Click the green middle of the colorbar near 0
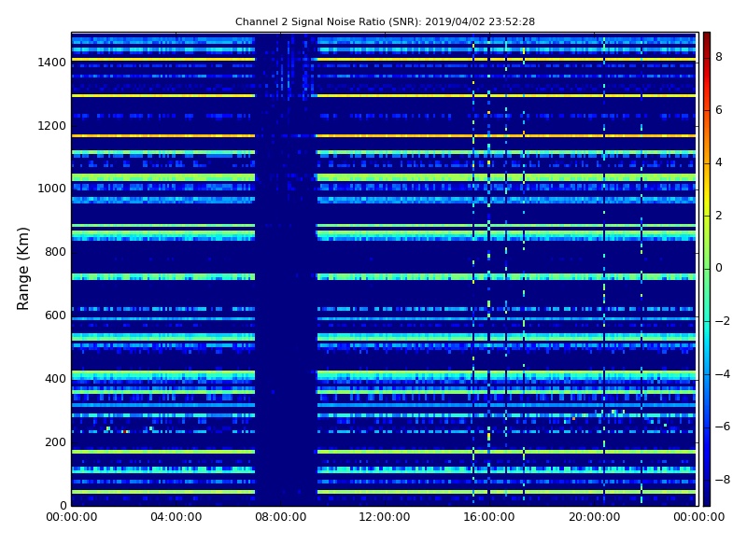 pyautogui.click(x=707, y=269)
